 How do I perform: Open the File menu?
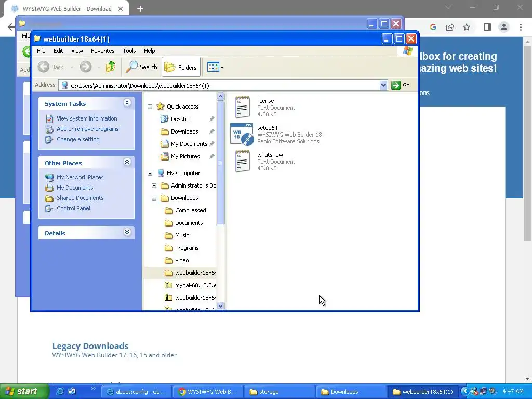pos(41,51)
